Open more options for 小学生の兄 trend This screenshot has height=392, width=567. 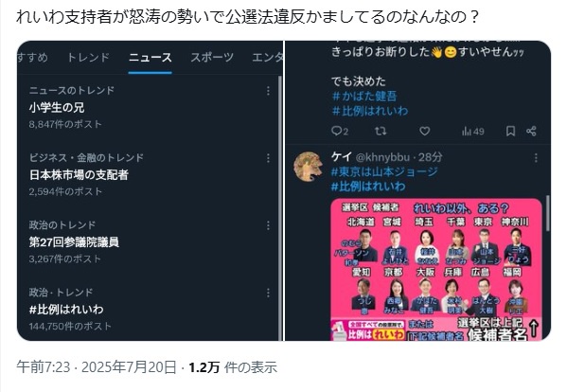(x=268, y=91)
